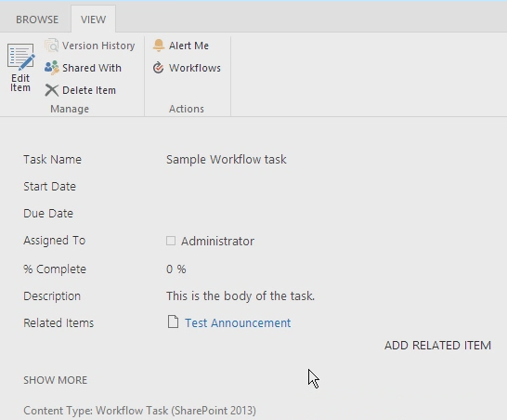Screen dimensions: 507x420
Task: Click the Task Name field label
Action: [52, 160]
